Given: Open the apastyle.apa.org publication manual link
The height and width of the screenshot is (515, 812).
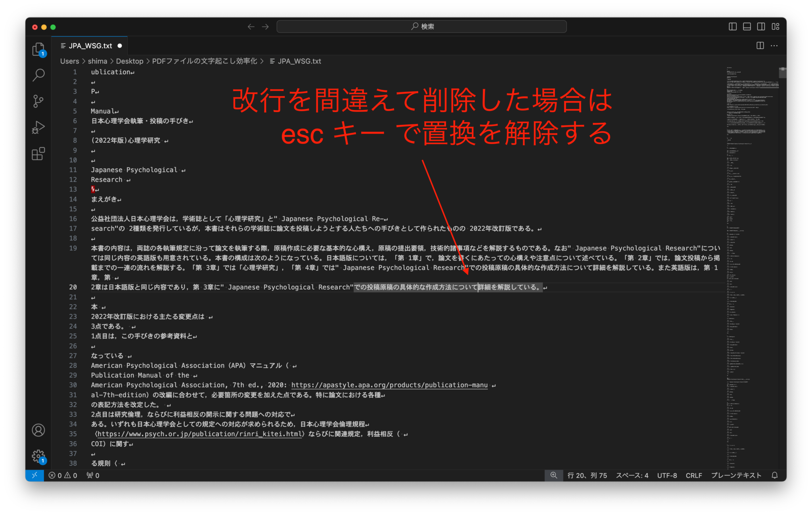Looking at the screenshot, I should [x=389, y=385].
